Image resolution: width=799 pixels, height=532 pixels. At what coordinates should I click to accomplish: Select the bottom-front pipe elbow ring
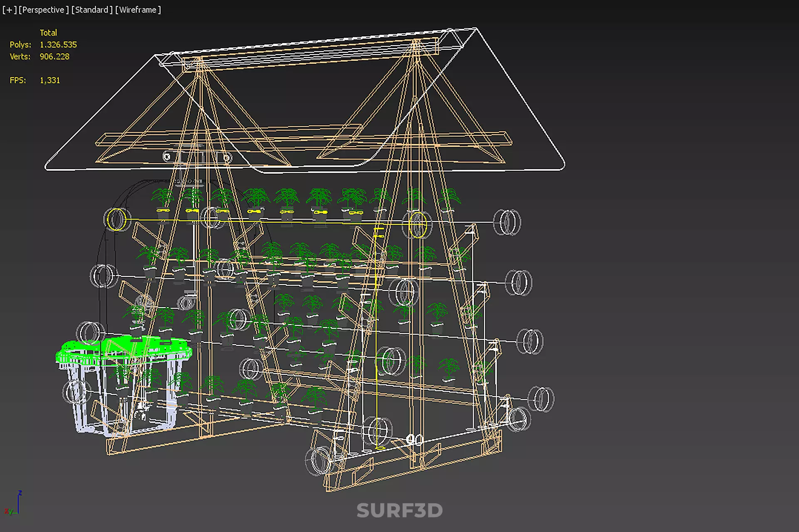[319, 461]
